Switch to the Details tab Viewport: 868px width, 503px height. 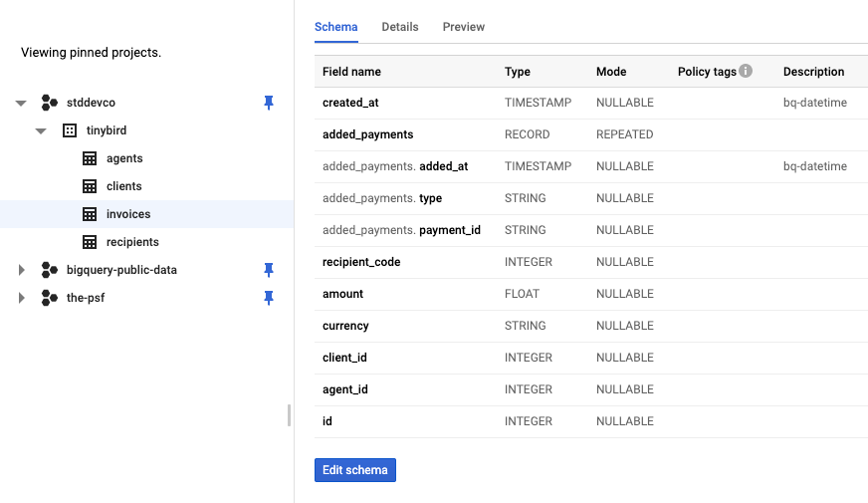[x=400, y=27]
